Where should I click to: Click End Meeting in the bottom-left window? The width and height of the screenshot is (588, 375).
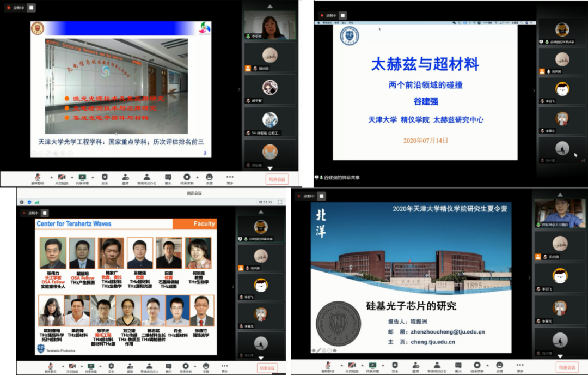pos(267,368)
